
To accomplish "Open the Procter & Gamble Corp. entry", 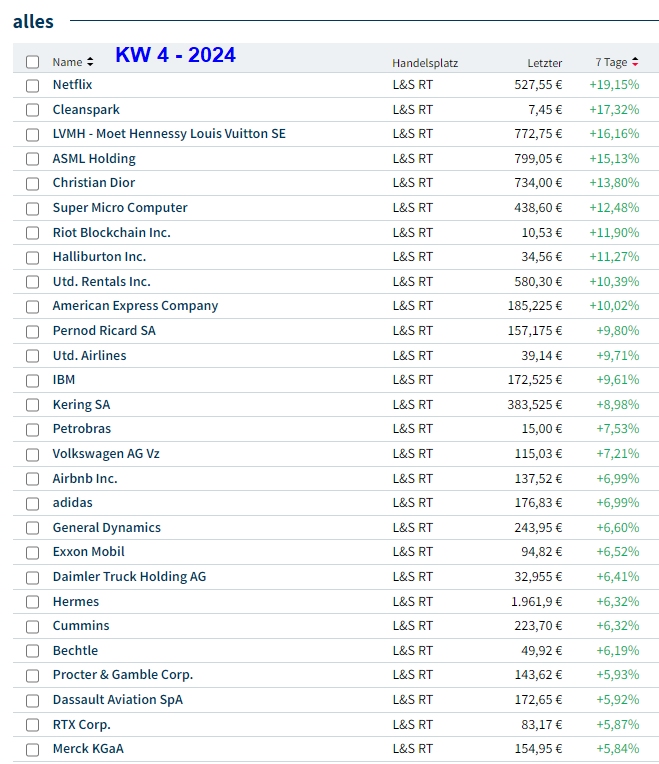I will point(123,675).
